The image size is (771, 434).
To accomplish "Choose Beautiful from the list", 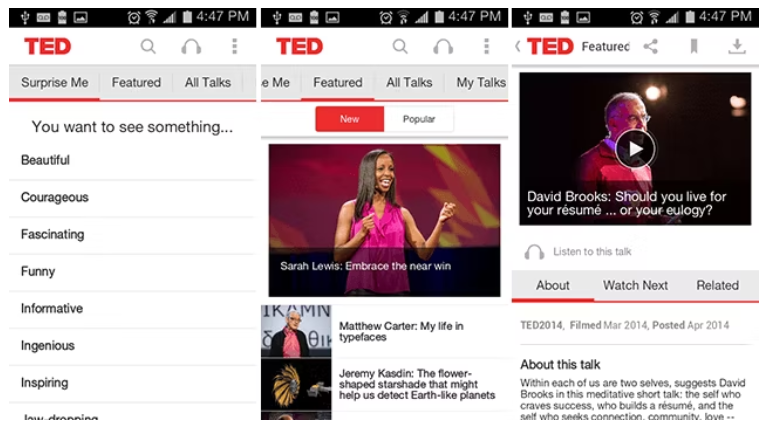I will coord(133,160).
